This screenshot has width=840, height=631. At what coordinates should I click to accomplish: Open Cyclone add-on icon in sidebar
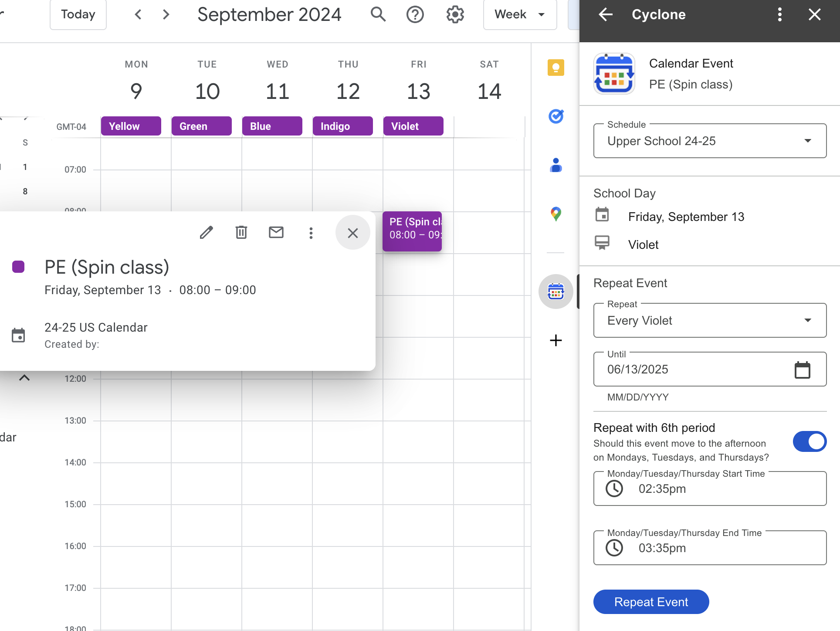point(555,292)
